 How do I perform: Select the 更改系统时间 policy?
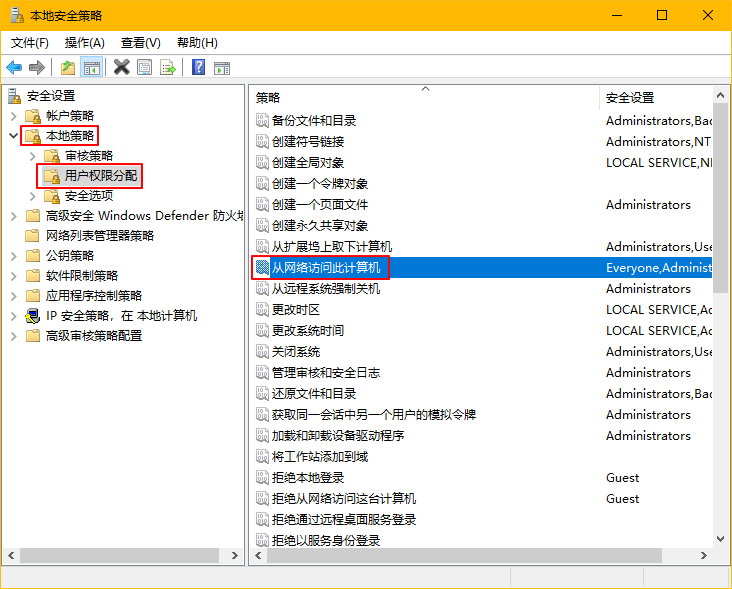click(x=308, y=330)
